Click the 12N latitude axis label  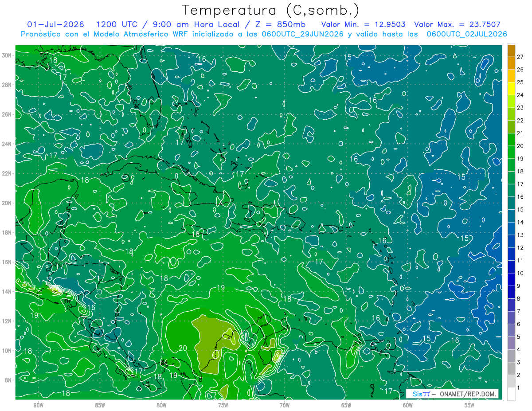click(7, 321)
